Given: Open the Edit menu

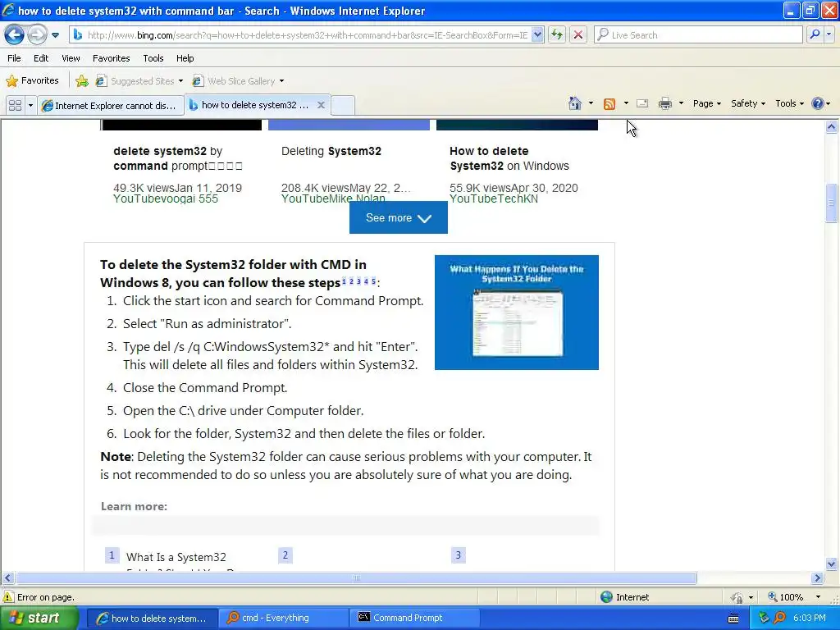Looking at the screenshot, I should (41, 58).
